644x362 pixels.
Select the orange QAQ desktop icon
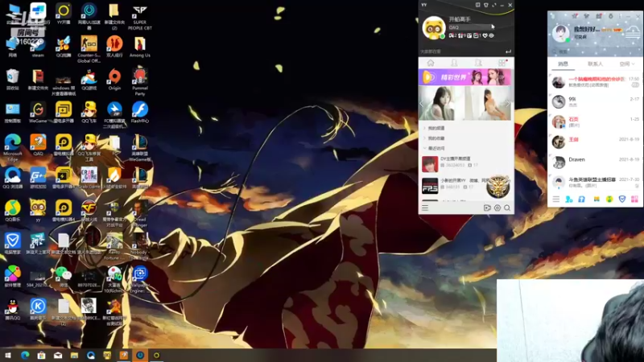[38, 146]
